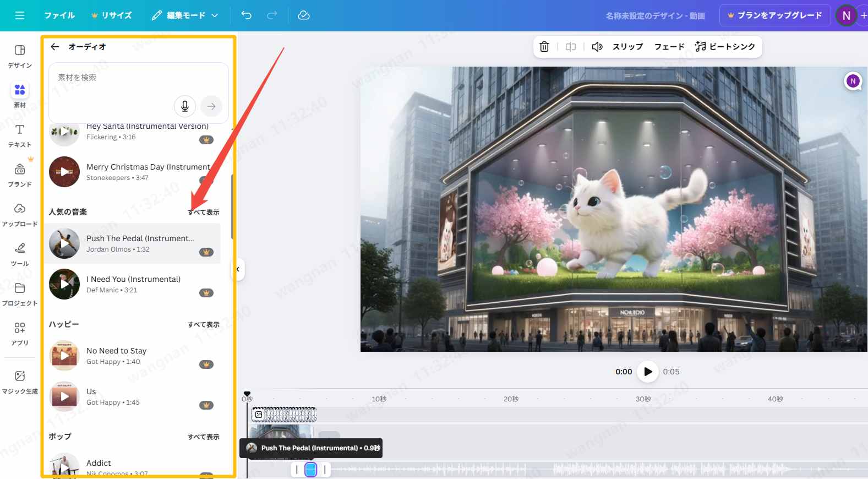Click the plus button beside account avatar
Image resolution: width=868 pixels, height=479 pixels.
[864, 15]
